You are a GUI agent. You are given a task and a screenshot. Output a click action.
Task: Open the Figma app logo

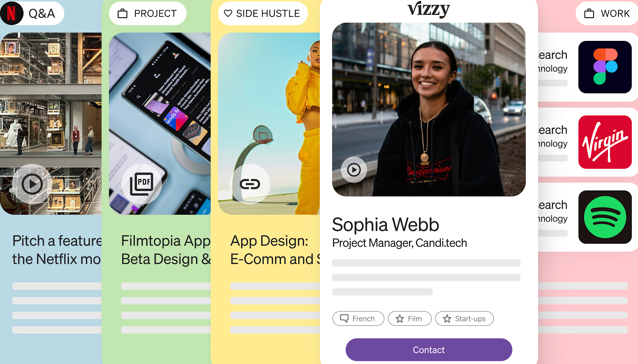pos(605,67)
